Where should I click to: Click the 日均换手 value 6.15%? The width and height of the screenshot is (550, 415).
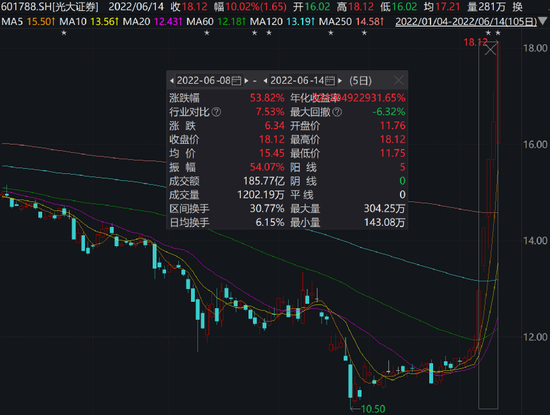tap(270, 222)
